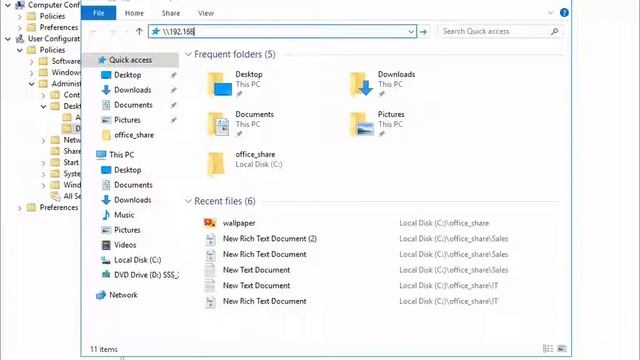Select the Documents frequent folder icon

(x=220, y=124)
